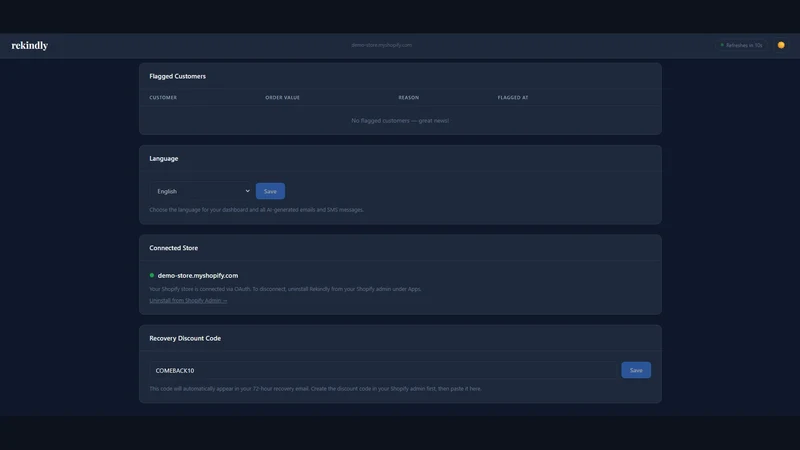Click the yellow circle icon in header
The width and height of the screenshot is (800, 450).
tap(781, 45)
